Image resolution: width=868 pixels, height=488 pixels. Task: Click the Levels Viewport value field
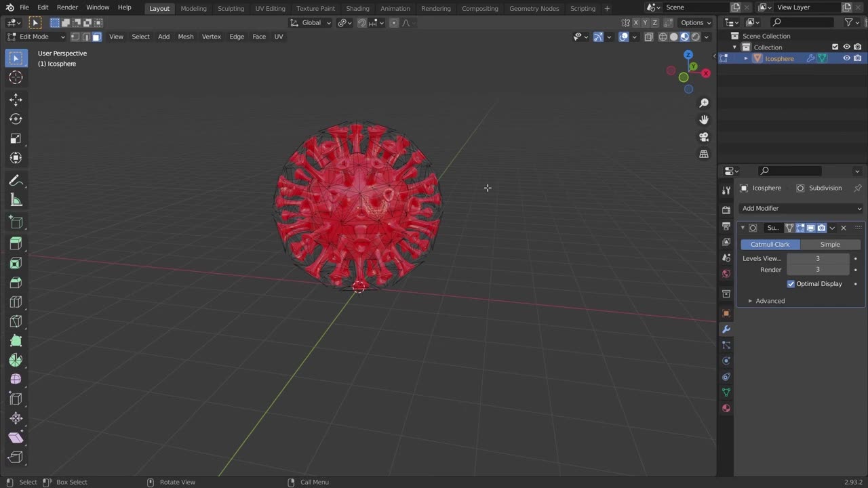[x=818, y=258]
